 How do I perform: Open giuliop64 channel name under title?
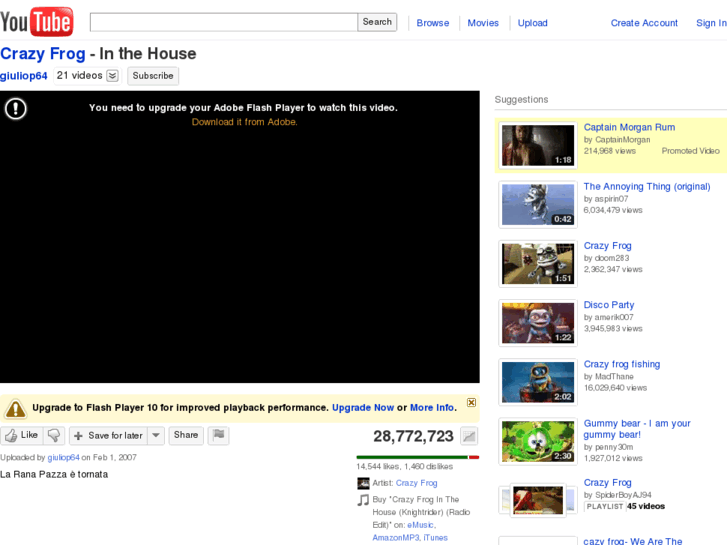point(24,76)
